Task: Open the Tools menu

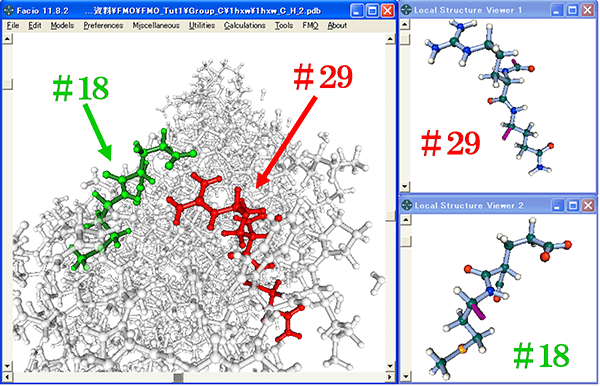Action: pos(284,26)
